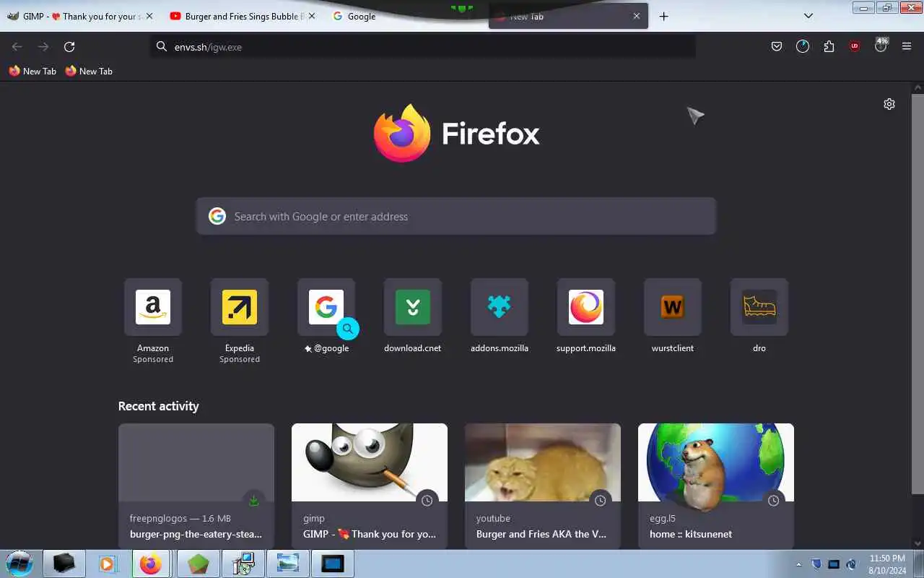
Task: Open freepnglogos burger-png download card
Action: tap(196, 486)
